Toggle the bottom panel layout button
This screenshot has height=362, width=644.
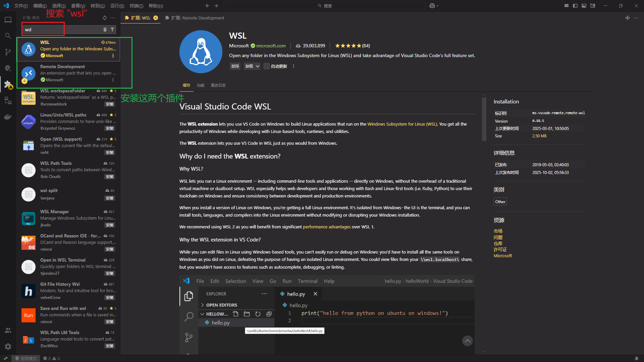coord(584,6)
